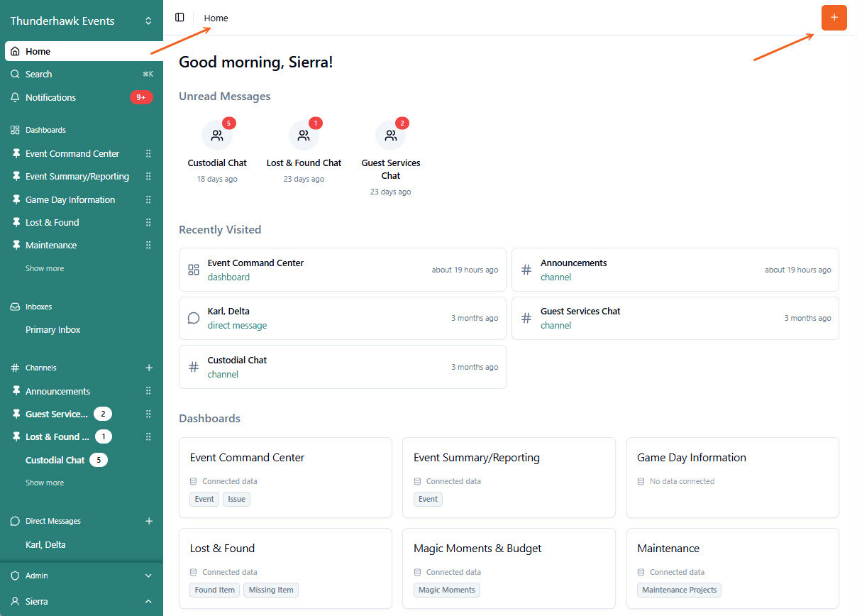
Task: Open Search in the sidebar
Action: 82,74
